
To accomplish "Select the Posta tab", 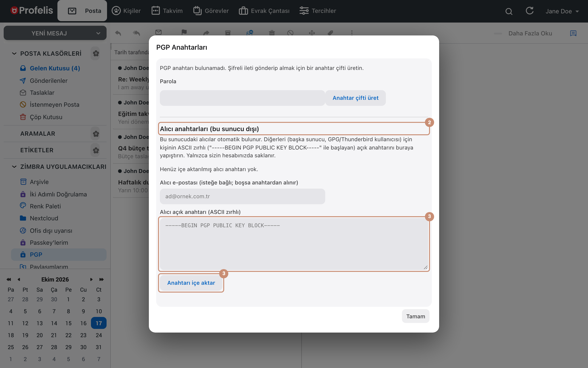I will click(x=82, y=11).
